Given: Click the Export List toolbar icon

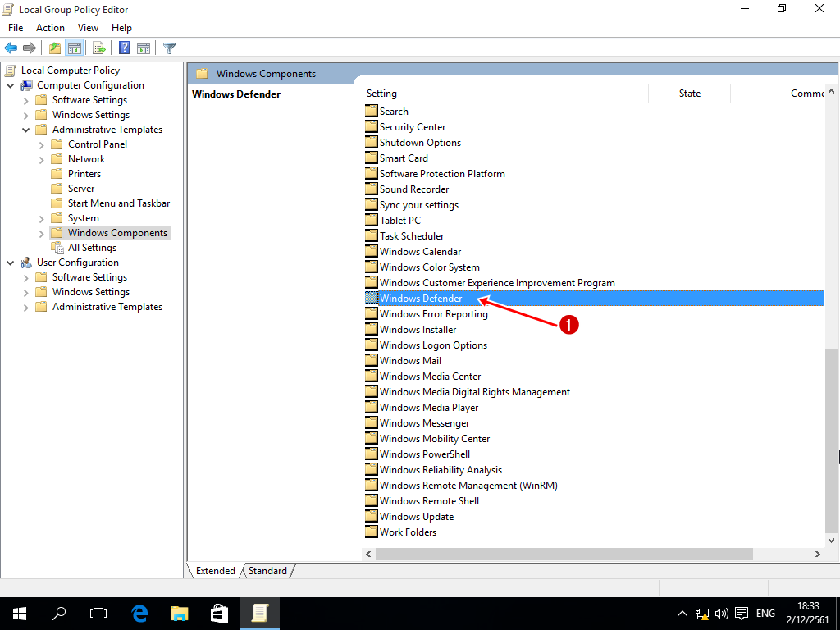Looking at the screenshot, I should click(99, 48).
